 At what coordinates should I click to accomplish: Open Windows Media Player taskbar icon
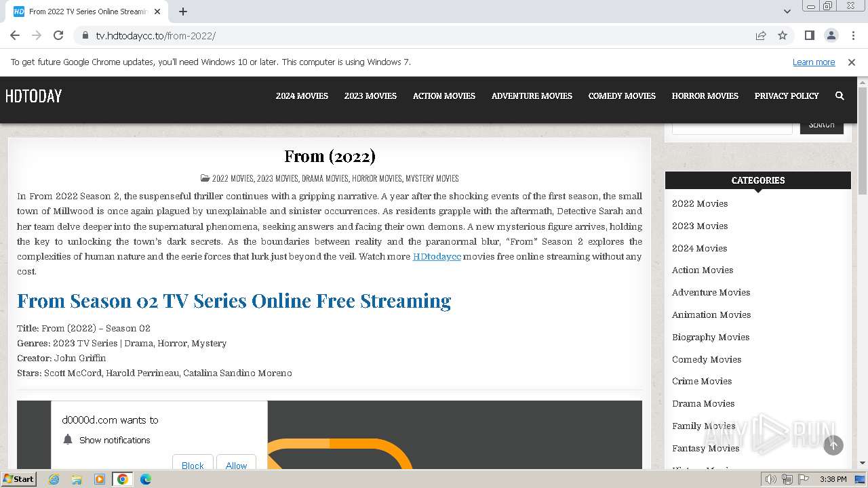coord(100,479)
